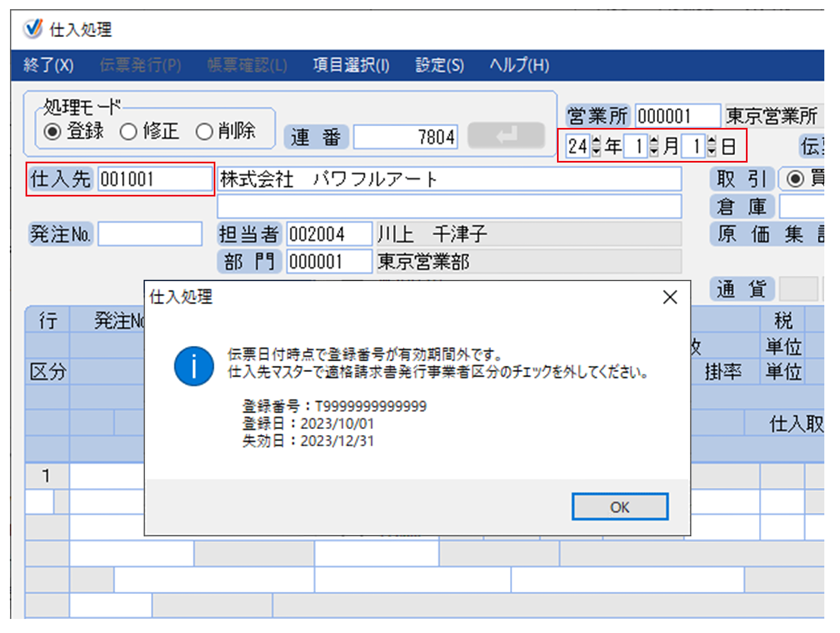Open the ヘルプ(H) menu

[x=519, y=65]
